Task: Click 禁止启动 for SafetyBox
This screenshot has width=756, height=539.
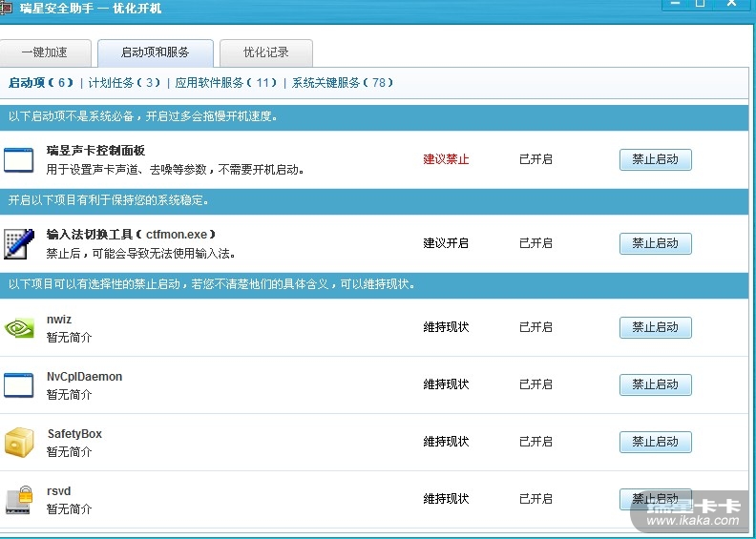Action: click(655, 443)
